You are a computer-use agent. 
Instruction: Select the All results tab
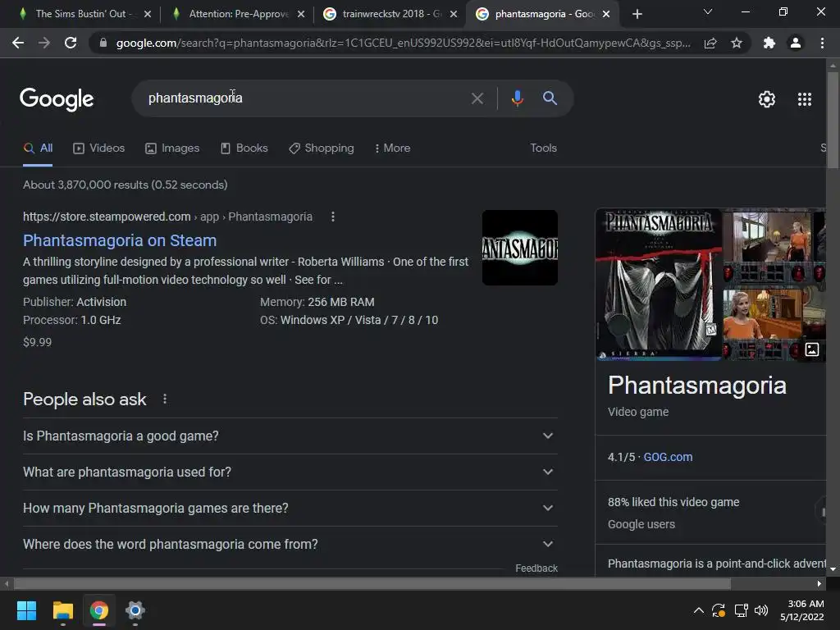(x=38, y=148)
